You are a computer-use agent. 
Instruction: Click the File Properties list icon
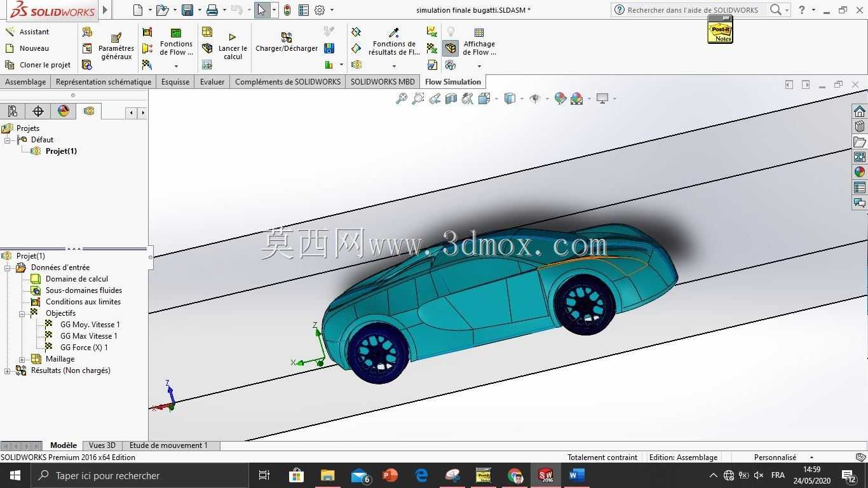pyautogui.click(x=304, y=10)
